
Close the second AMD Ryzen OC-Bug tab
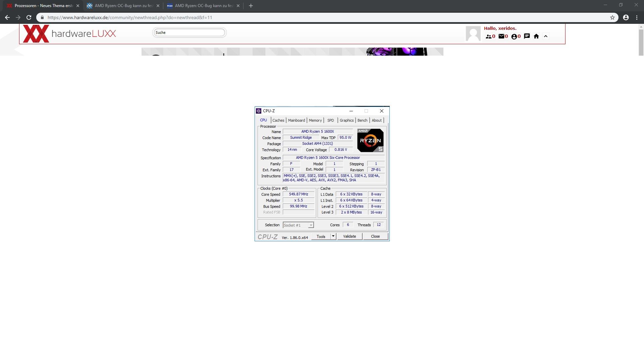158,6
